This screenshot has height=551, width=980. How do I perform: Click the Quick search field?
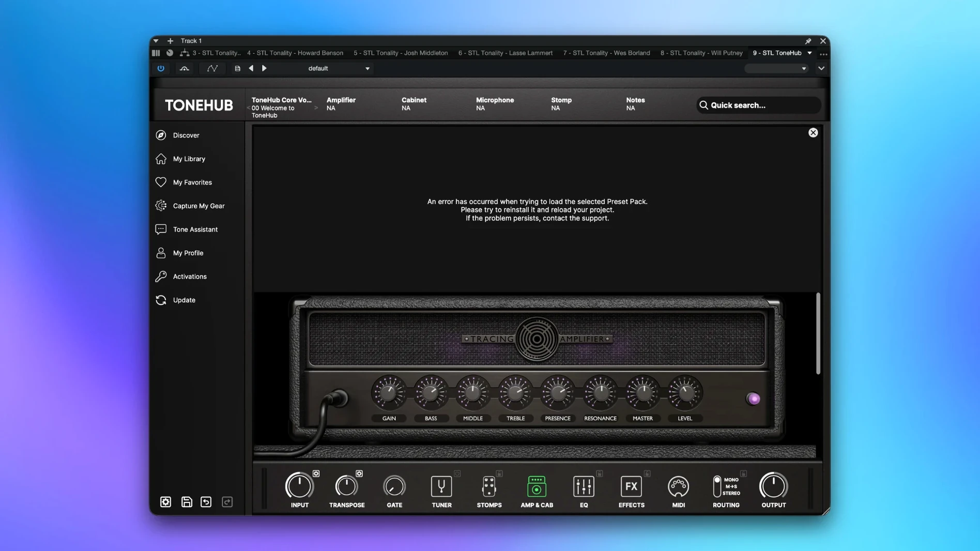[759, 105]
